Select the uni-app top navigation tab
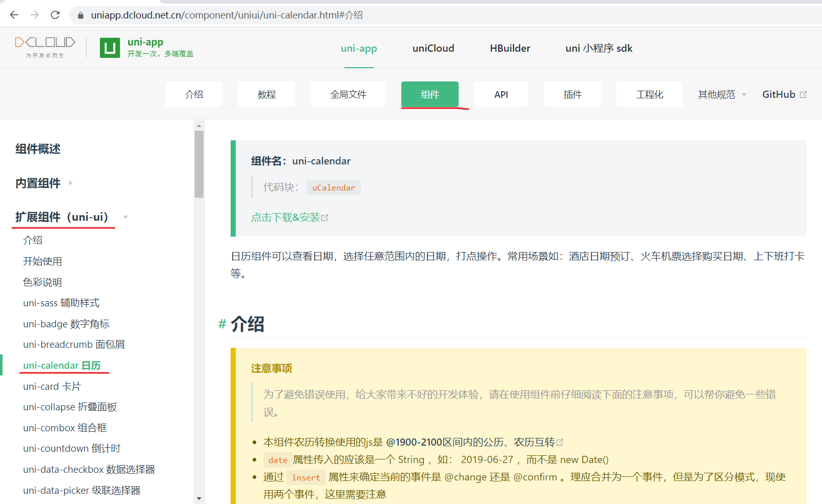The image size is (822, 504). point(359,48)
